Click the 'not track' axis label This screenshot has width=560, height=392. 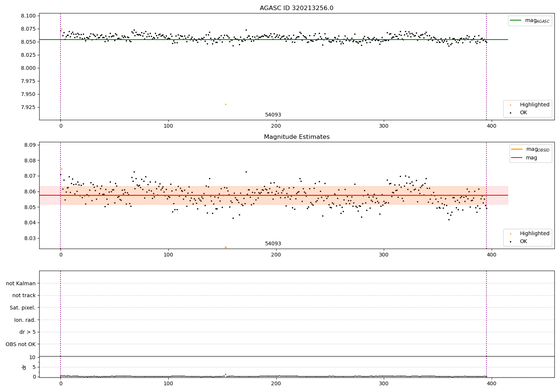click(x=24, y=296)
